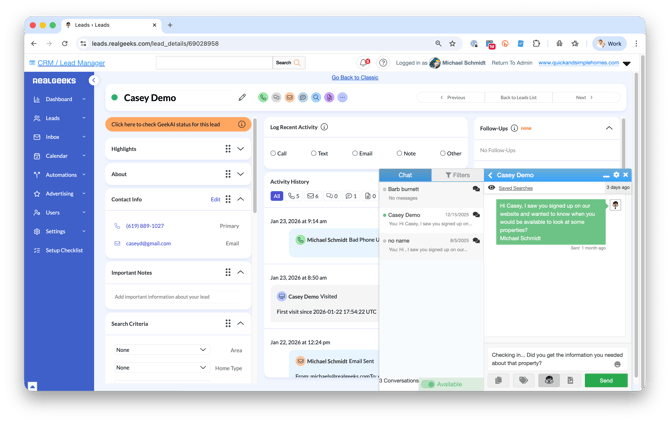The height and width of the screenshot is (423, 670).
Task: Select the Call activity radio button
Action: point(273,153)
